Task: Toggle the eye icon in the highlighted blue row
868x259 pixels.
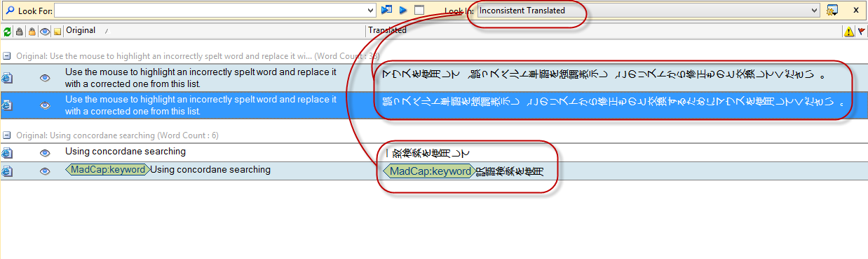Action: point(45,105)
